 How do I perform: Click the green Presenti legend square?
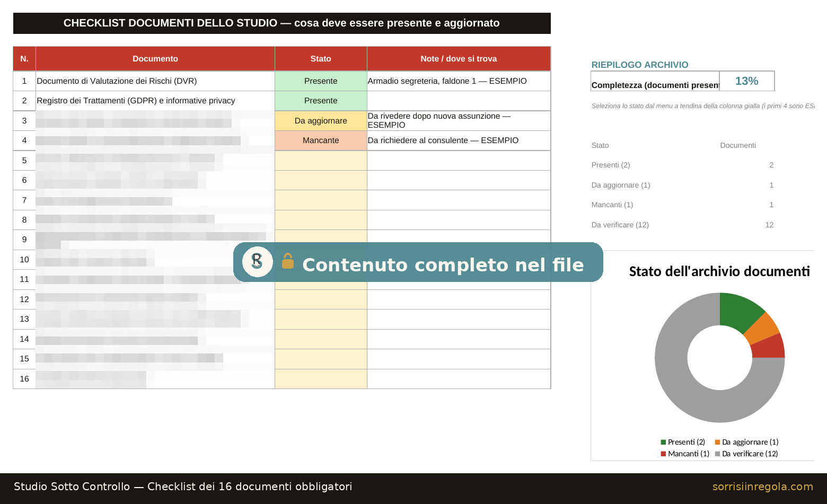coord(663,442)
